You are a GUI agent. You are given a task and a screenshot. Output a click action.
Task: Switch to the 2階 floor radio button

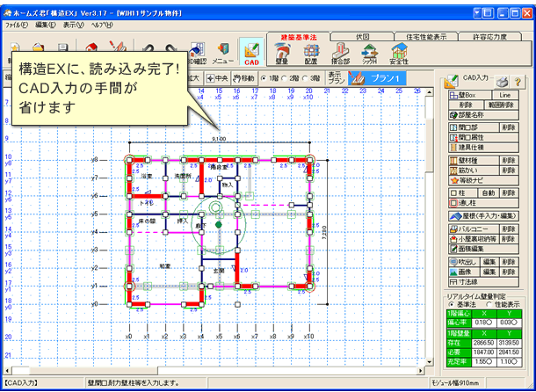tap(284, 78)
